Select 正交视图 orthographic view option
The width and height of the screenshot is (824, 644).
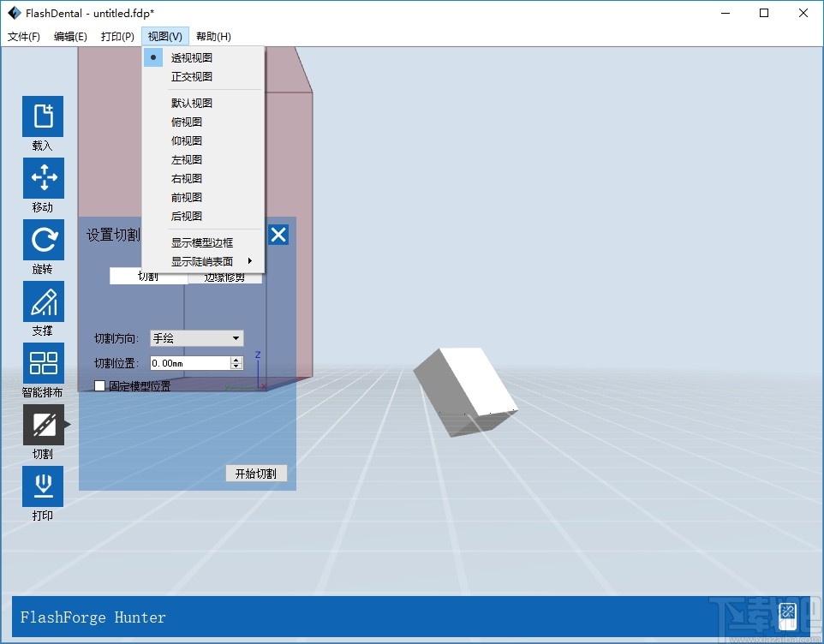pos(203,77)
